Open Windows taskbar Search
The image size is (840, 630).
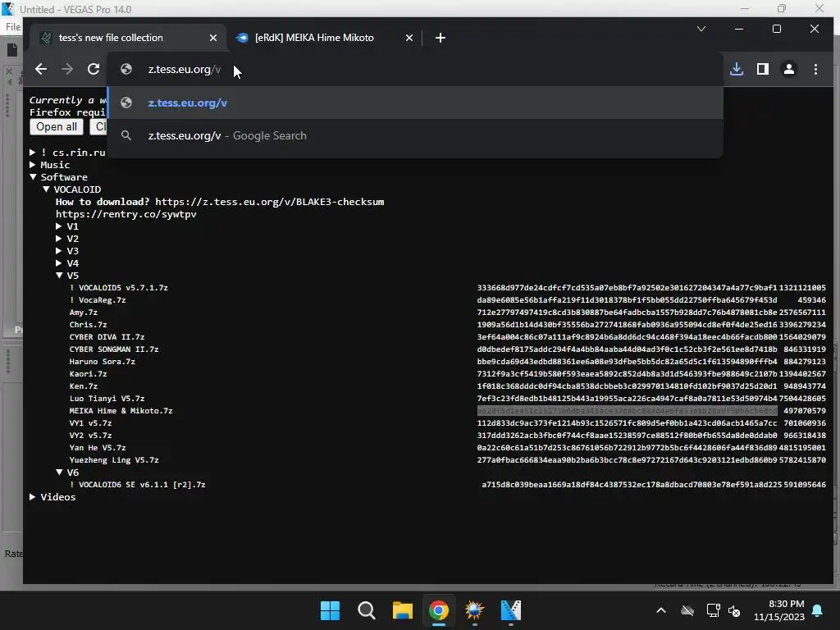(x=367, y=610)
